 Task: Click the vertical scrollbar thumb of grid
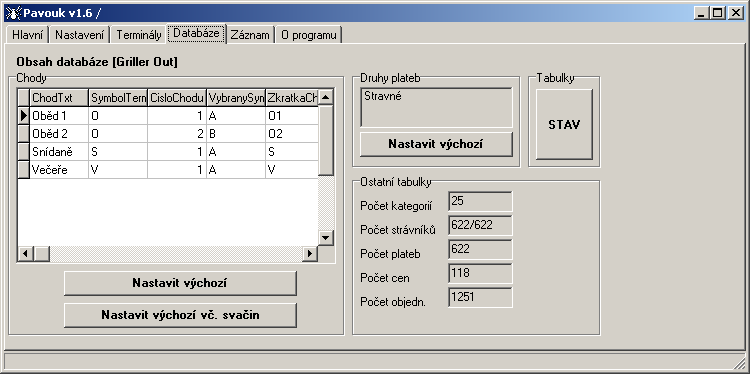coord(326,141)
